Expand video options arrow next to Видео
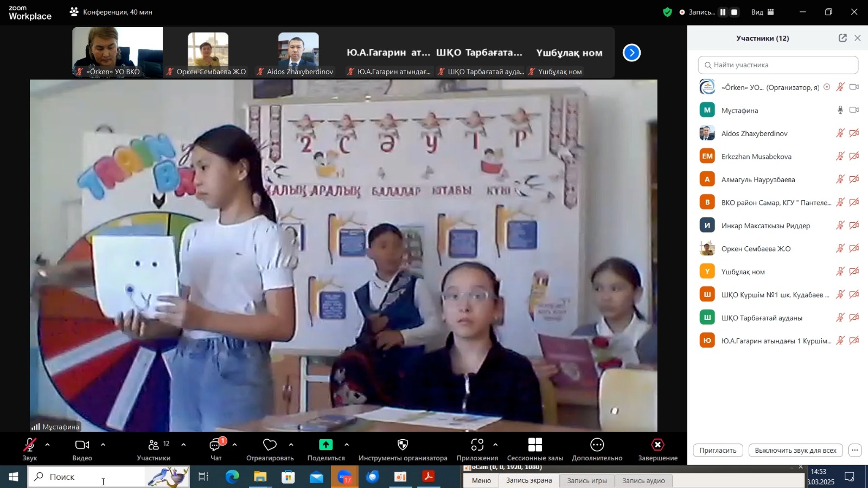868x488 pixels. [x=103, y=445]
